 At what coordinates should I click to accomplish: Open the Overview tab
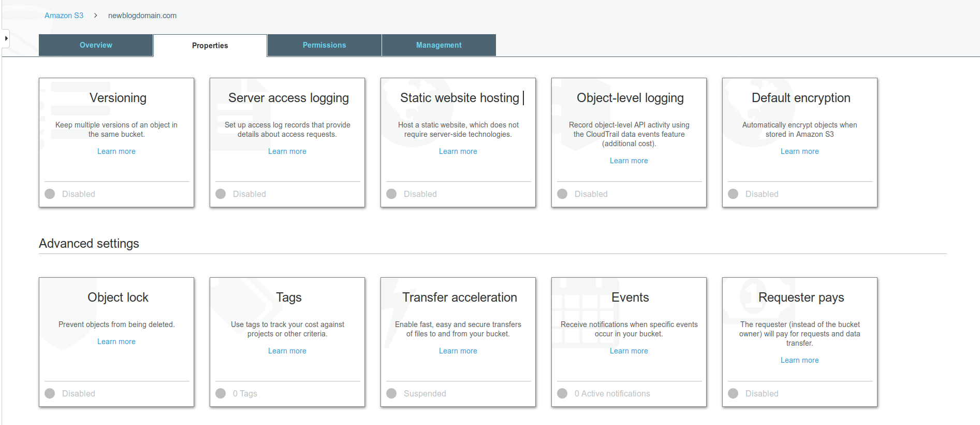tap(96, 45)
